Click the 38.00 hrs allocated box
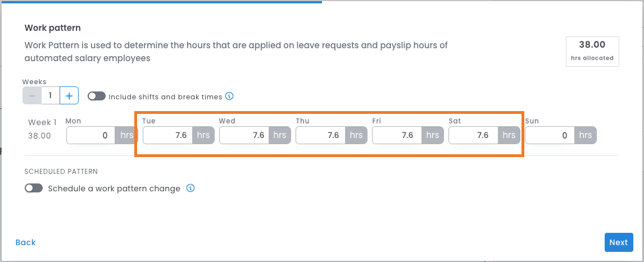Viewport: 644px width, 262px height. point(592,51)
